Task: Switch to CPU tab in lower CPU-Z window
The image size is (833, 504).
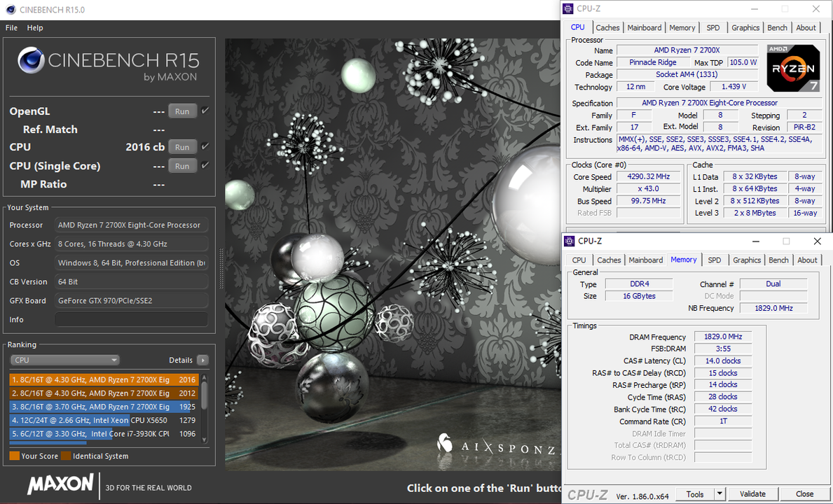Action: (579, 260)
